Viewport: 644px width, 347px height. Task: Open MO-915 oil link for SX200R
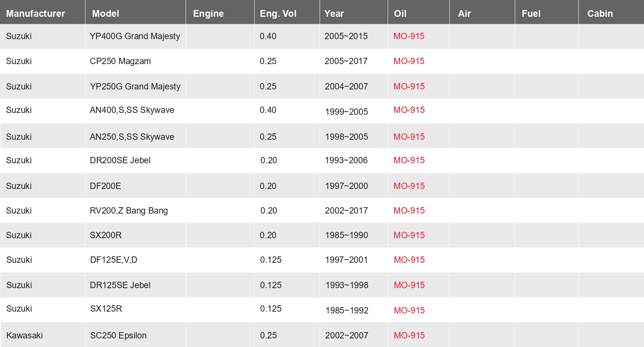(409, 235)
